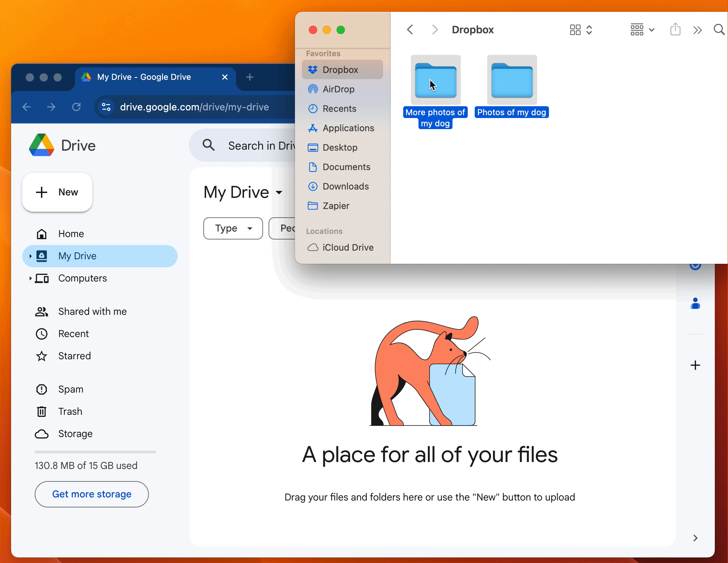This screenshot has width=728, height=563.
Task: Select My Drive in Drive sidebar
Action: point(100,256)
